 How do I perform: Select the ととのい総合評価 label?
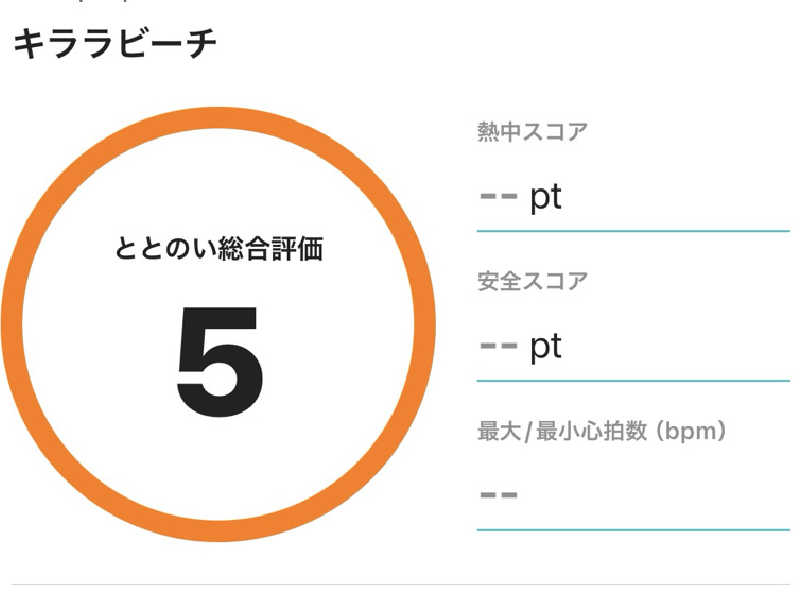(x=218, y=249)
